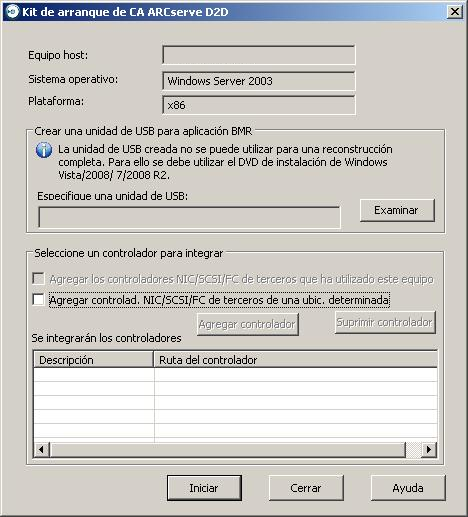This screenshot has width=468, height=517.
Task: Click the 'Se integrarán los controladores' label
Action: click(106, 338)
